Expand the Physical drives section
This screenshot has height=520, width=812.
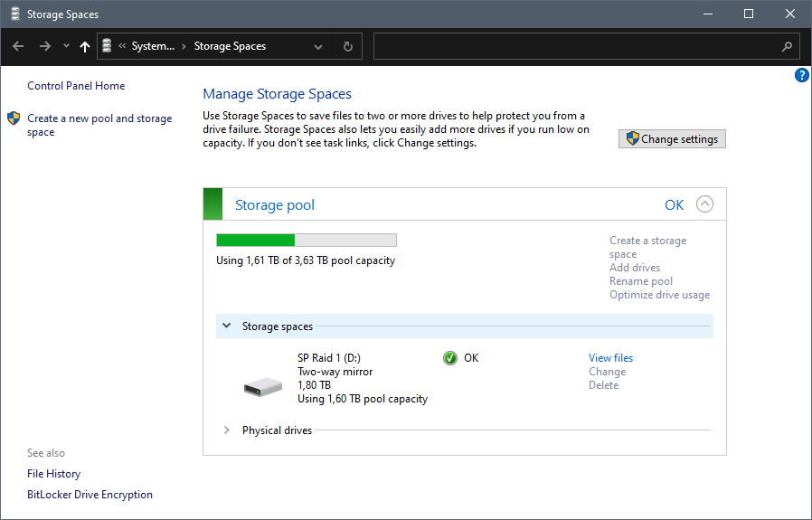(x=226, y=430)
